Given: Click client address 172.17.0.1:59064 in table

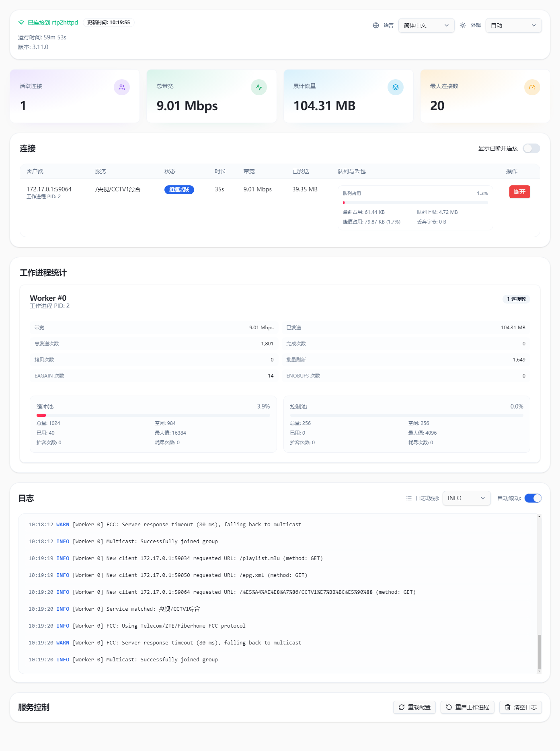Looking at the screenshot, I should (49, 189).
